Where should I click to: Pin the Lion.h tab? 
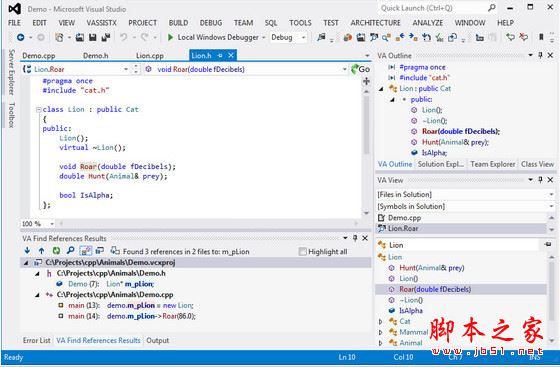tap(220, 56)
